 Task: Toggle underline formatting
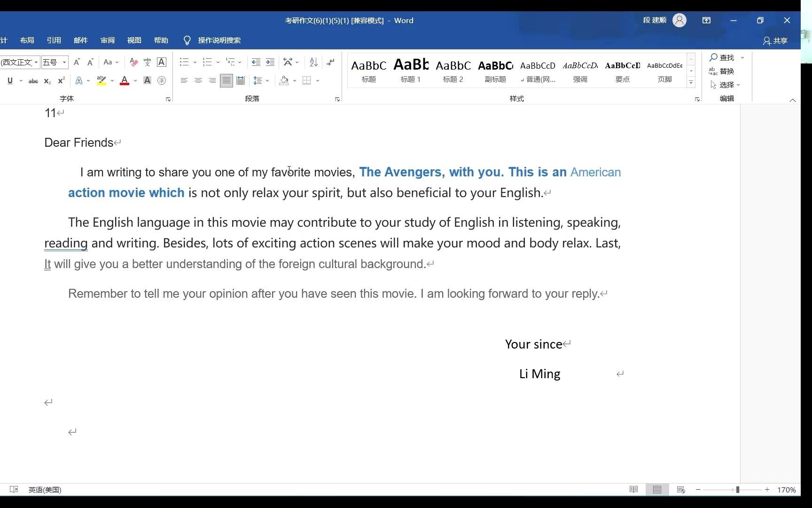pyautogui.click(x=10, y=81)
